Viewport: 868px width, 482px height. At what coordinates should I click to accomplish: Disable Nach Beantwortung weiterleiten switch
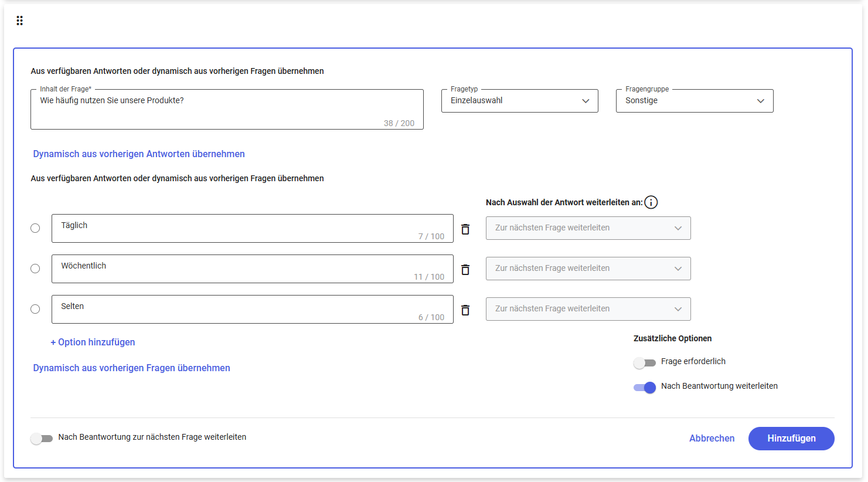pos(645,387)
